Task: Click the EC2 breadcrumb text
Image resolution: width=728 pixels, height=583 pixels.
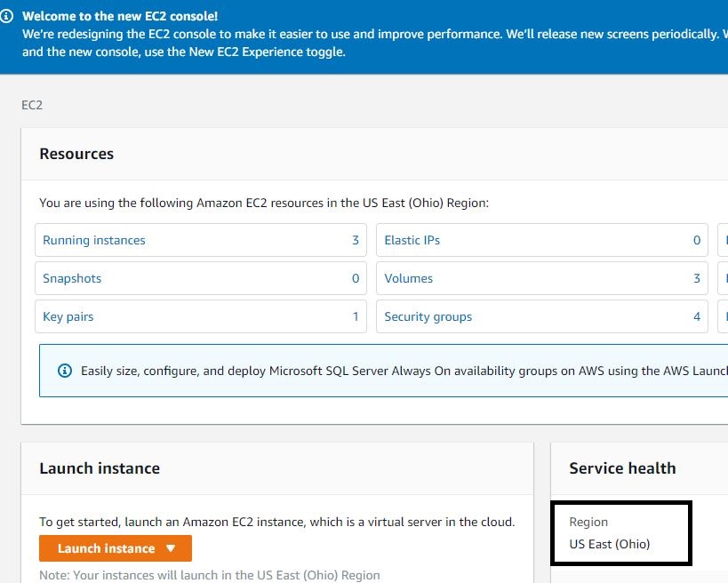Action: click(x=32, y=105)
